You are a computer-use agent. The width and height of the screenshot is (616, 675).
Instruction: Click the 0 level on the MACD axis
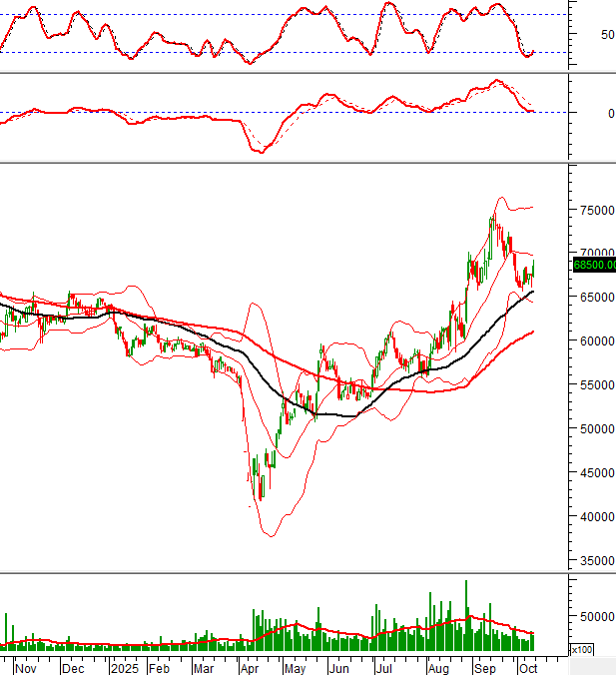(x=610, y=113)
